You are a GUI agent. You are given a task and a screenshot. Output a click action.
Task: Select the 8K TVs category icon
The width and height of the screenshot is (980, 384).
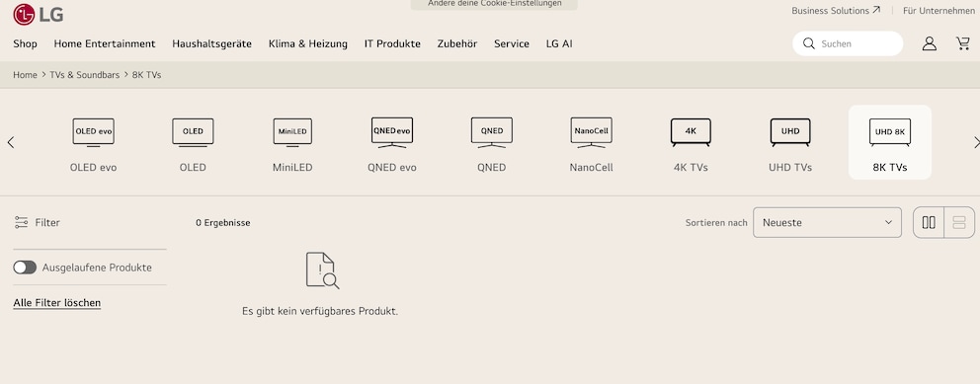tap(890, 132)
